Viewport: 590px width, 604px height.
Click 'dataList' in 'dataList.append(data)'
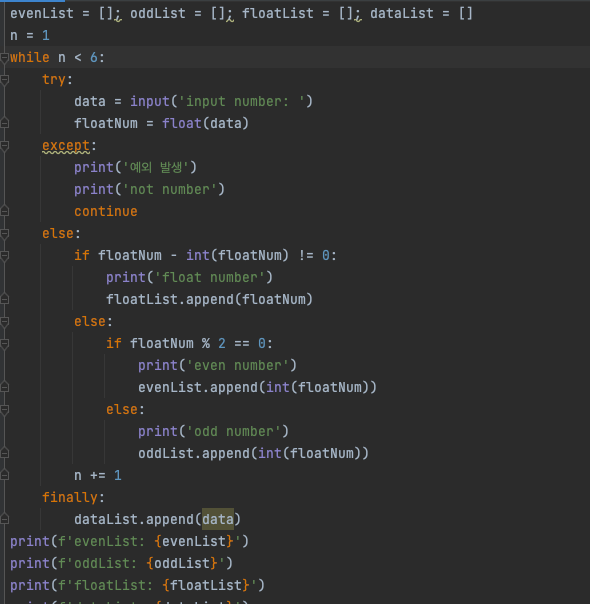point(106,519)
